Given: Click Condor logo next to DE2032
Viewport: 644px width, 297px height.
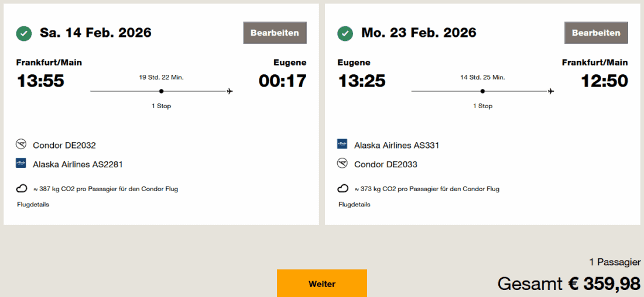Looking at the screenshot, I should (21, 144).
